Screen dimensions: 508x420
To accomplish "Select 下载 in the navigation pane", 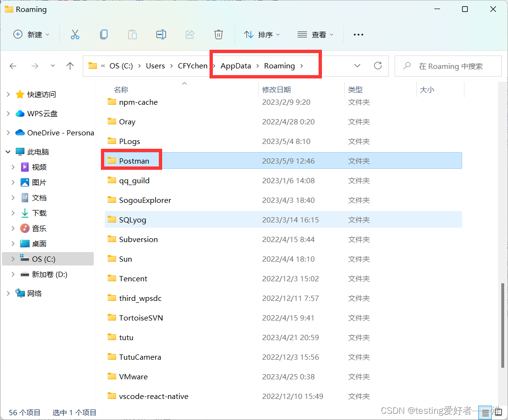I will tap(39, 213).
